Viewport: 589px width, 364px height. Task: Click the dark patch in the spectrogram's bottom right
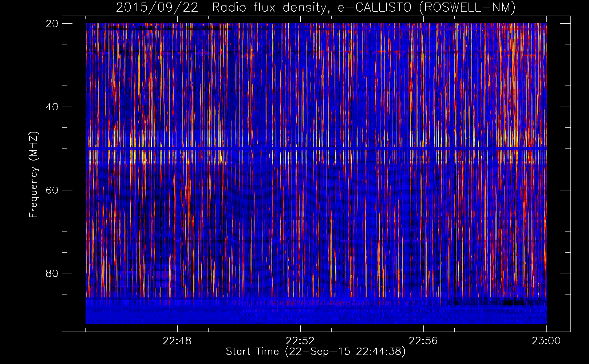coord(513,302)
